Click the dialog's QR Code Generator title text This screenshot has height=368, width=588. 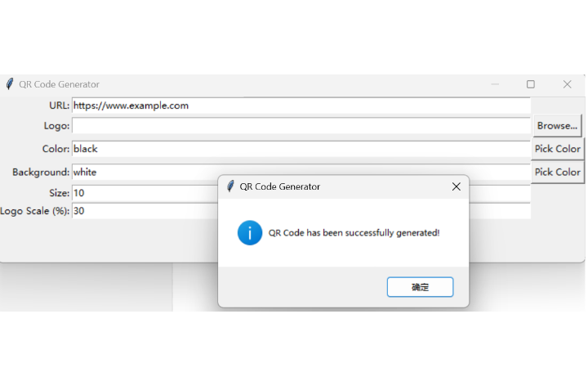pos(279,186)
